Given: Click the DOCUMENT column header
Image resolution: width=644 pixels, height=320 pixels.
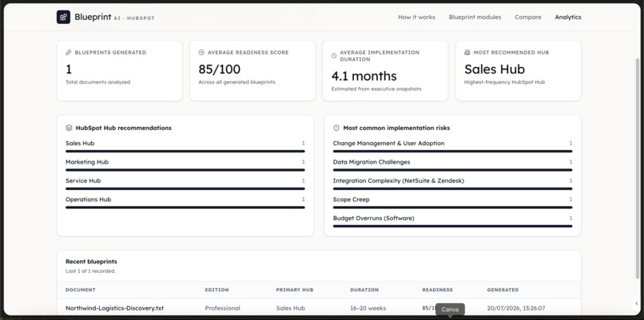Looking at the screenshot, I should 81,290.
